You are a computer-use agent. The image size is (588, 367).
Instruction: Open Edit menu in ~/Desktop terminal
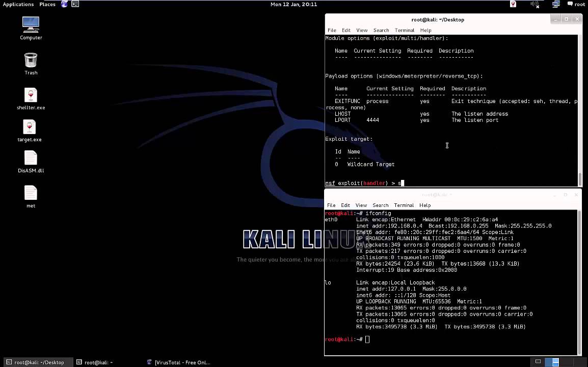[x=346, y=30]
